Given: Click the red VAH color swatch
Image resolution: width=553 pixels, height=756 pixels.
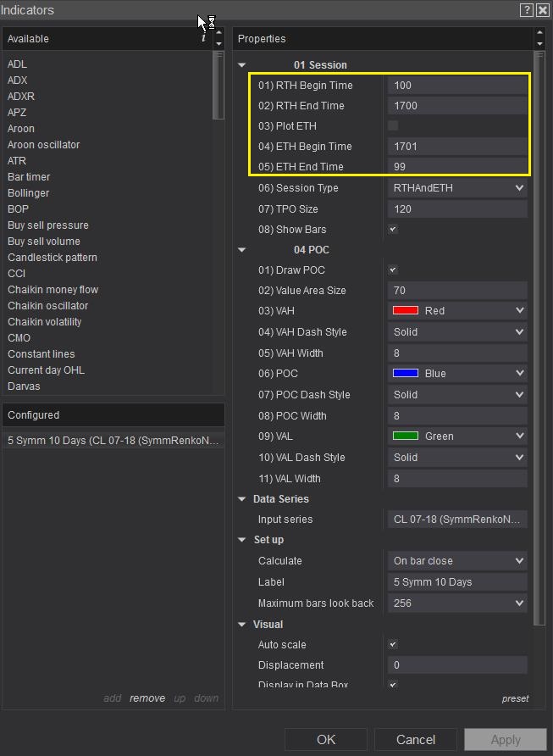Looking at the screenshot, I should pos(406,311).
